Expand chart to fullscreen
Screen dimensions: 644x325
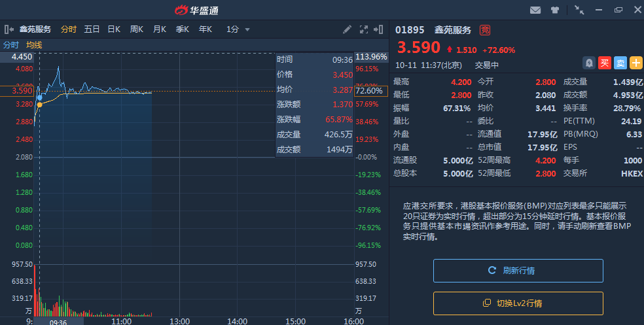click(364, 29)
